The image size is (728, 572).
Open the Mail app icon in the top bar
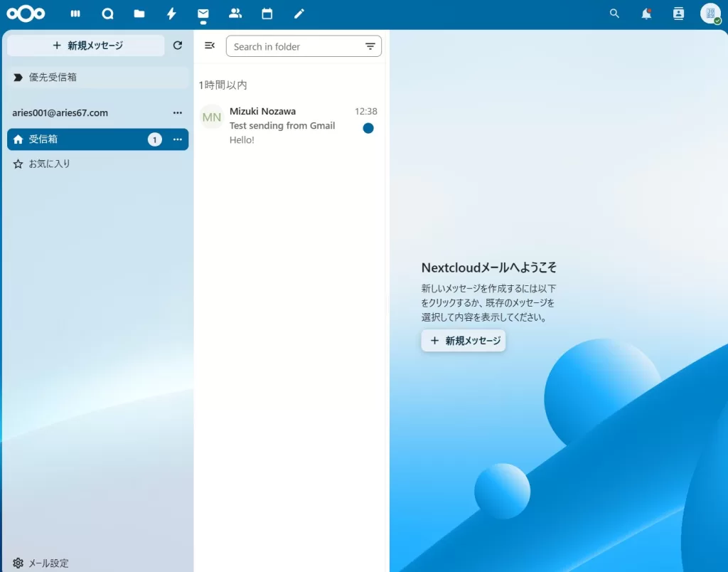click(x=203, y=14)
